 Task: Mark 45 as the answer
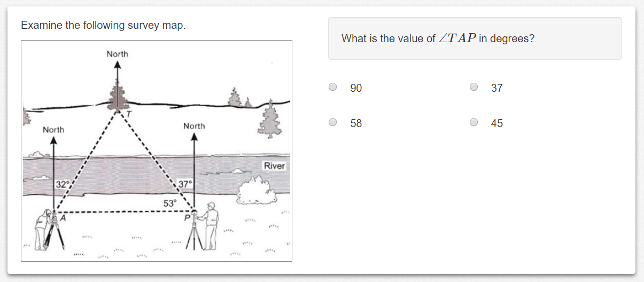474,122
